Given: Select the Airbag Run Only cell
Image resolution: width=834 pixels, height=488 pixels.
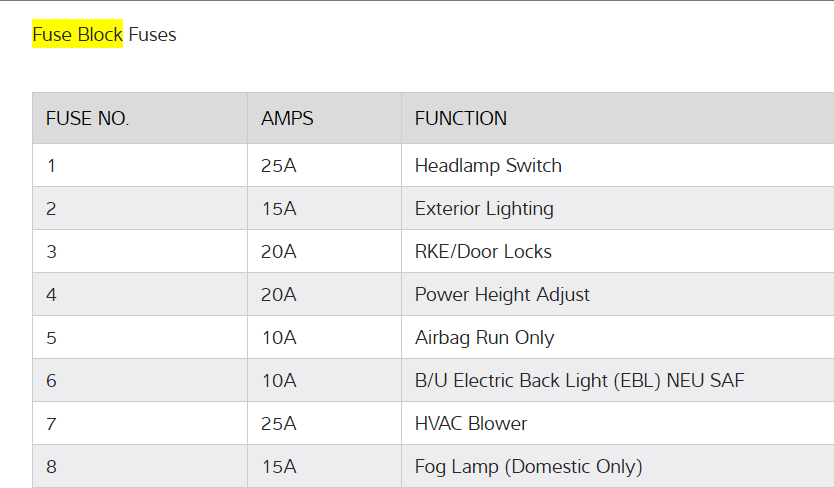Looking at the screenshot, I should (x=484, y=338).
